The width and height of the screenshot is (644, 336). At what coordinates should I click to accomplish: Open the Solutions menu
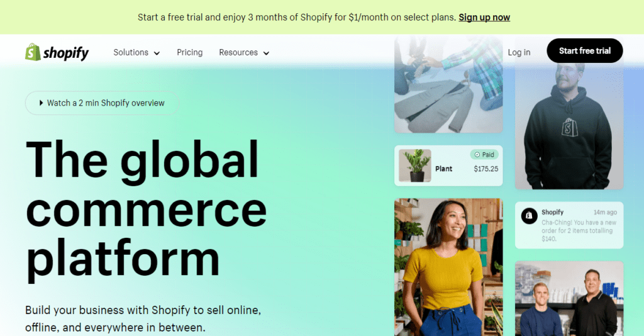pyautogui.click(x=136, y=53)
